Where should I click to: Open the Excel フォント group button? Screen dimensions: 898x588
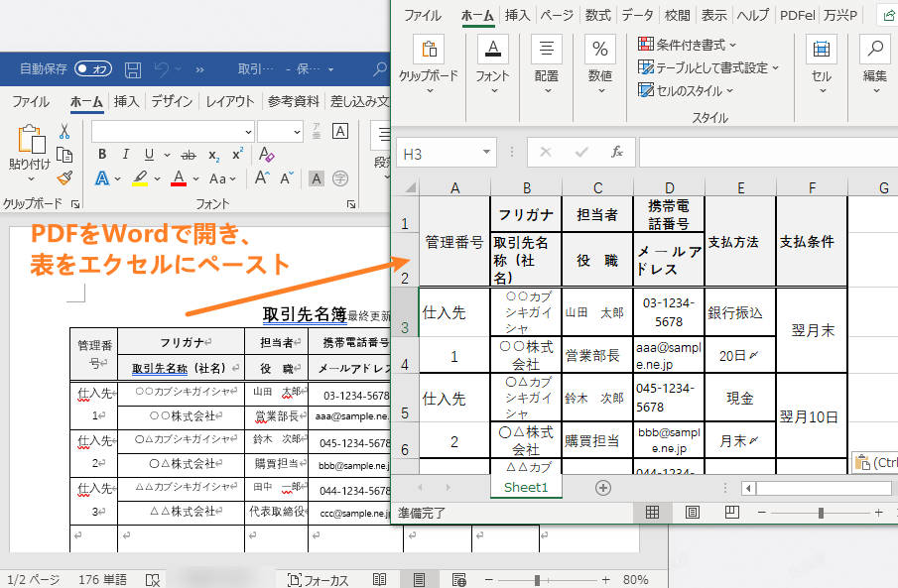click(x=492, y=64)
